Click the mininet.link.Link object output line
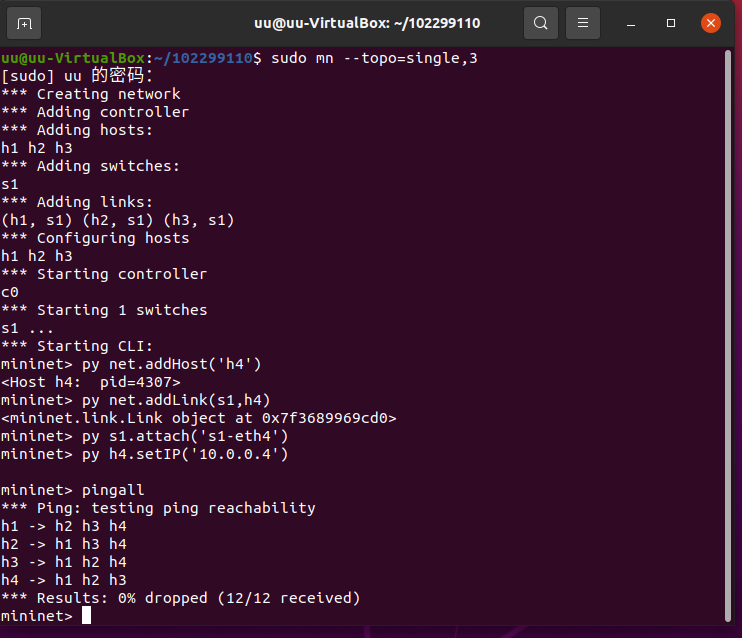The image size is (742, 638). [198, 418]
